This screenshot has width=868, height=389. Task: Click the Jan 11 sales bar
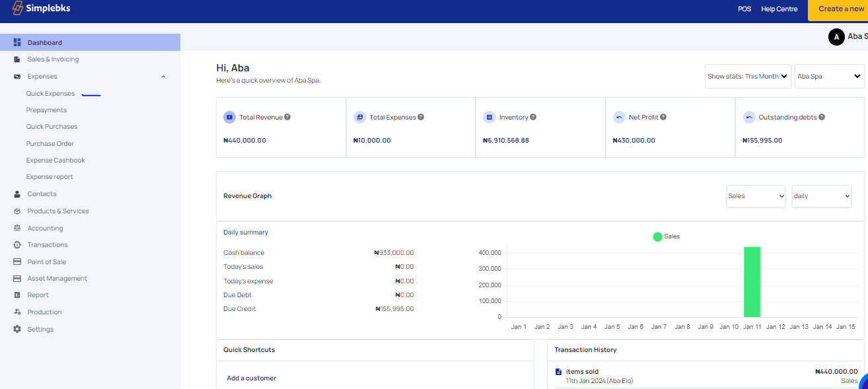tap(752, 282)
